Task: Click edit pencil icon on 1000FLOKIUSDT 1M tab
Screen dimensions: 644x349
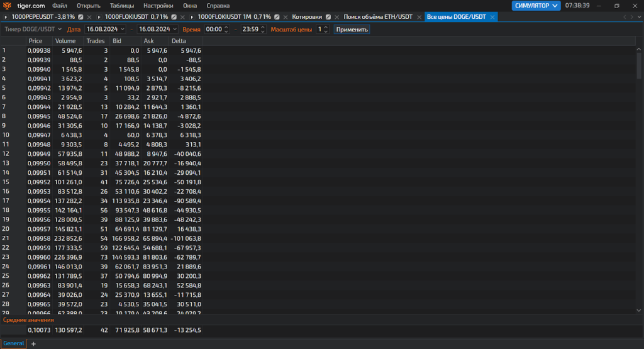Action: (277, 17)
